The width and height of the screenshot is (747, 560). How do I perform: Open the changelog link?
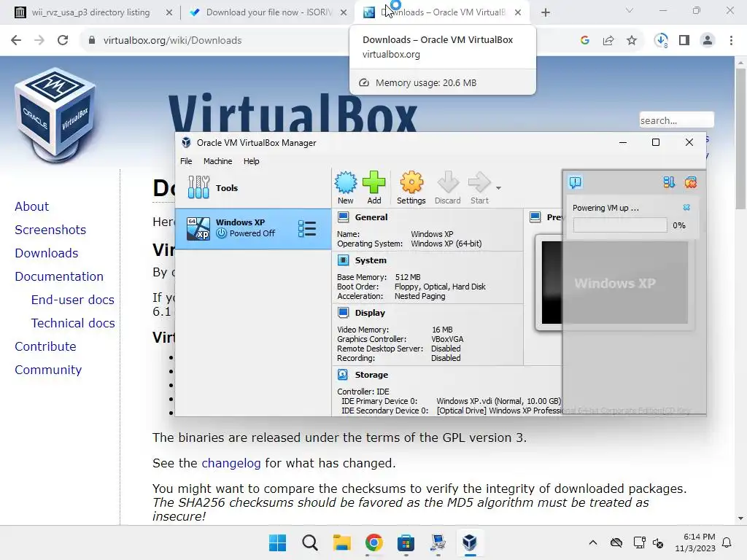[231, 463]
